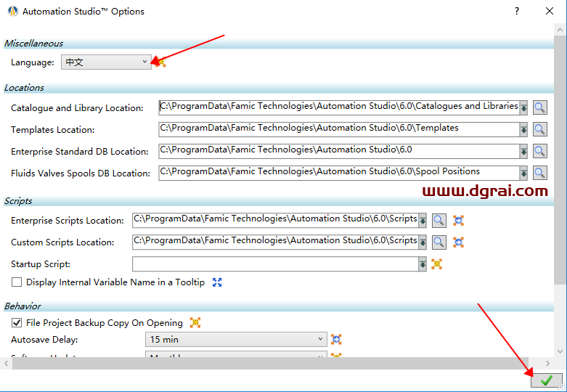This screenshot has height=392, width=567.
Task: Open the Autosave Delay 15 min dropdown
Action: [x=236, y=340]
